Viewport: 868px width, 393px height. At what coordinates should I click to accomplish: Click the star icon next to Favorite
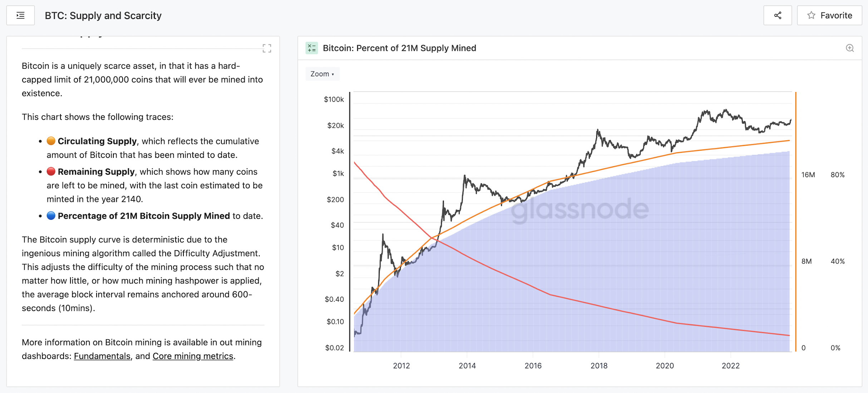point(811,15)
